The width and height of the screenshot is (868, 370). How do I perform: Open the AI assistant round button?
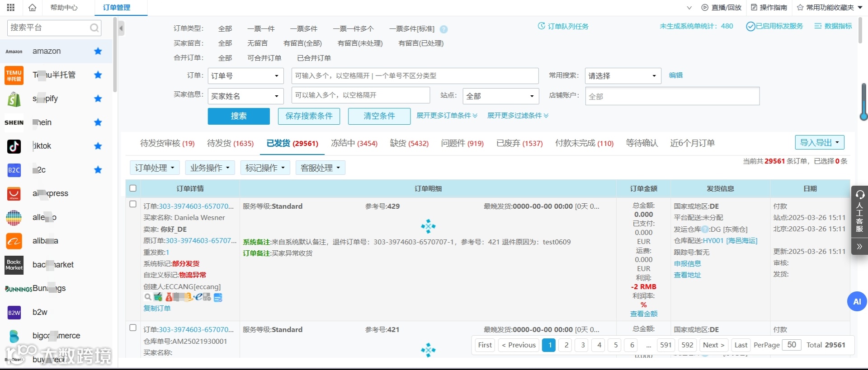pos(857,301)
